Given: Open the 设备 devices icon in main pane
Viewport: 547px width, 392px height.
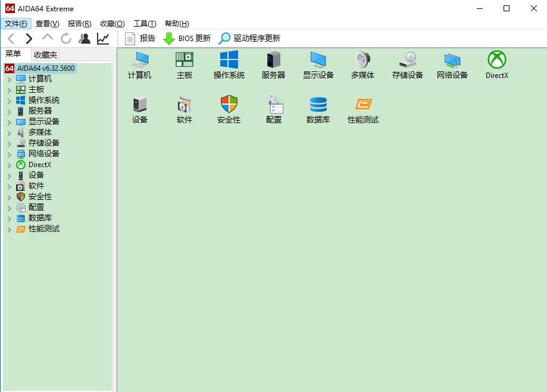Looking at the screenshot, I should (139, 110).
